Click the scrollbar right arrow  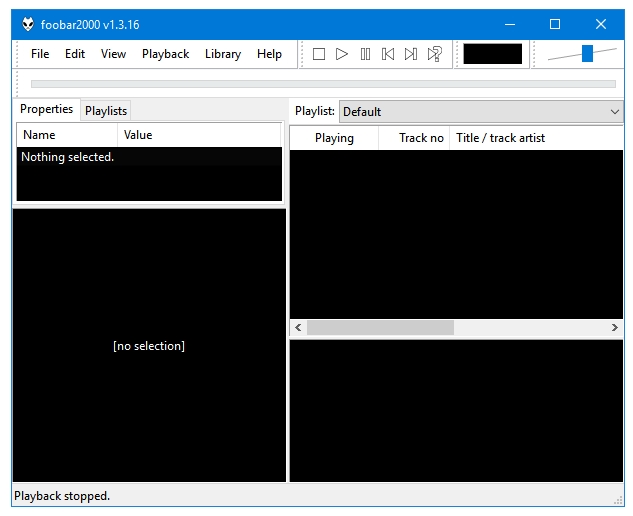pos(614,327)
